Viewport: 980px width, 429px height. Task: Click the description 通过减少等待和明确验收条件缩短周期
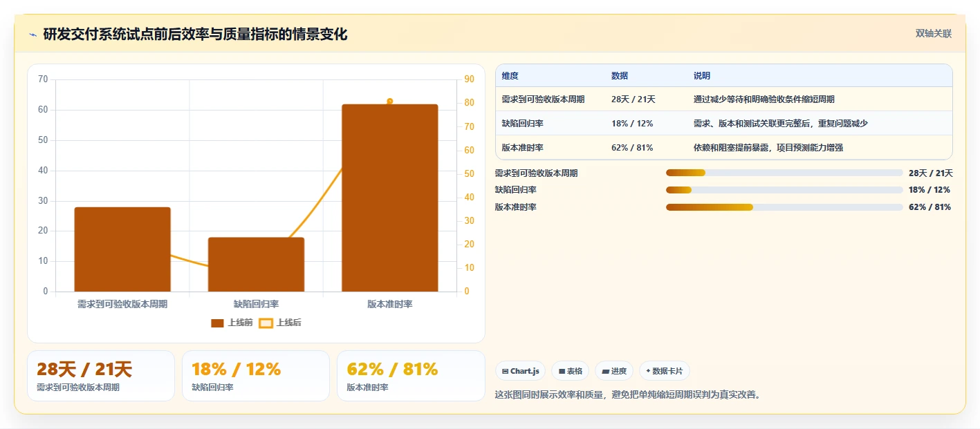pos(764,99)
